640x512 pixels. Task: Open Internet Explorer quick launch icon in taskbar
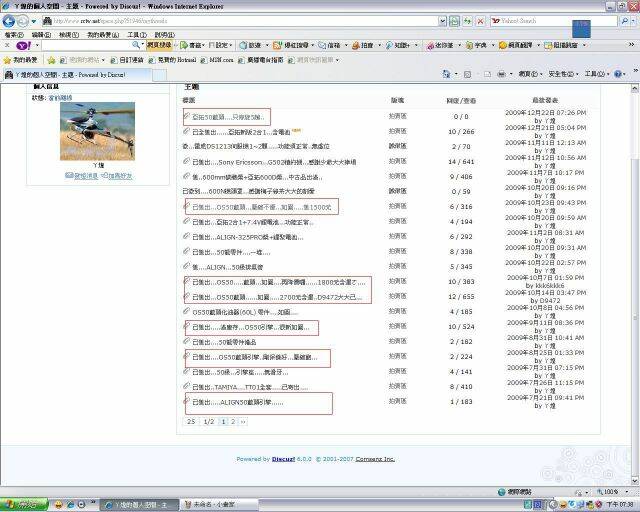pos(70,505)
